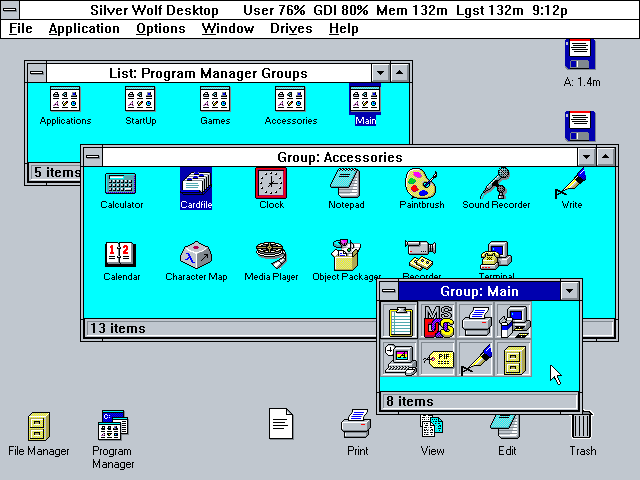640x480 pixels.
Task: Open the Accessories group window control menu
Action: [93, 157]
